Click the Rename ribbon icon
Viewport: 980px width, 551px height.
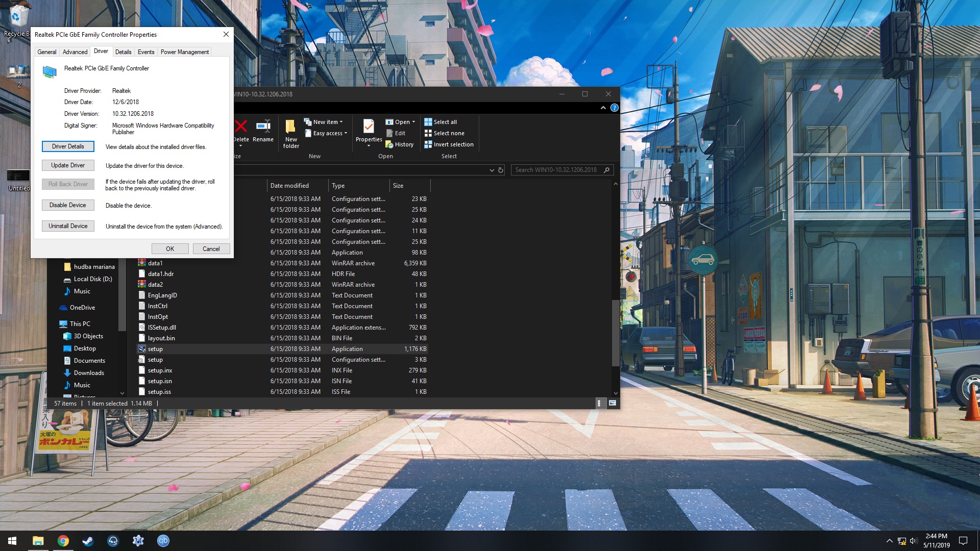coord(263,127)
